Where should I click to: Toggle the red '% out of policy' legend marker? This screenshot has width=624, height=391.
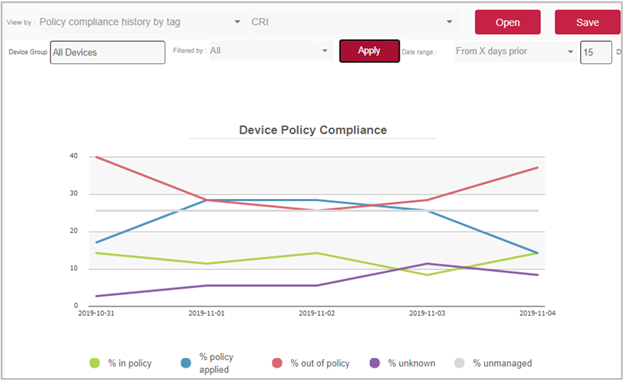click(277, 363)
